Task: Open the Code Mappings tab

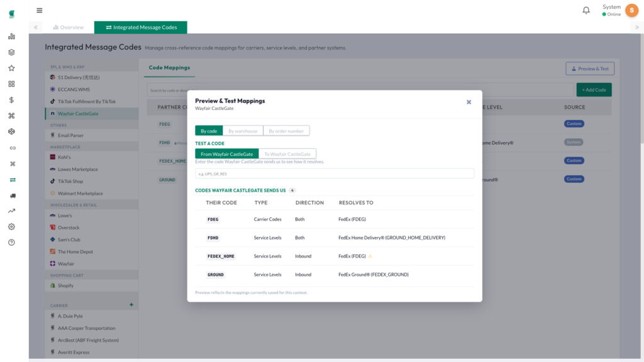Action: coord(169,68)
